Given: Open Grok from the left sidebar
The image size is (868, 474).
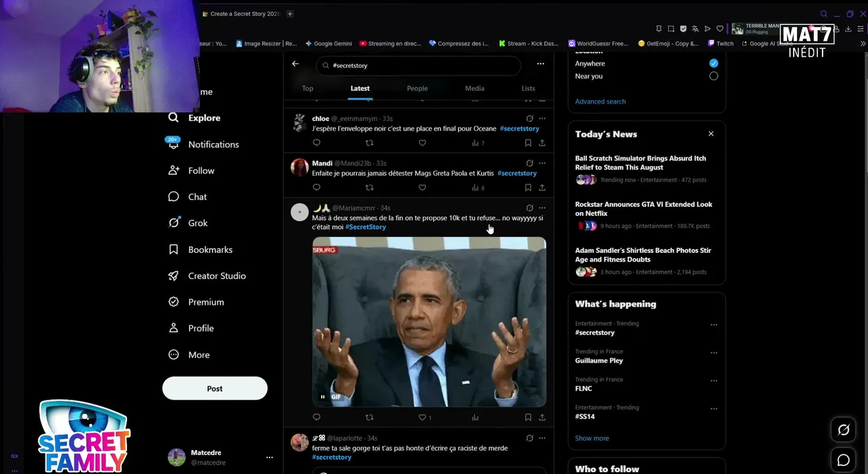Looking at the screenshot, I should click(x=188, y=223).
